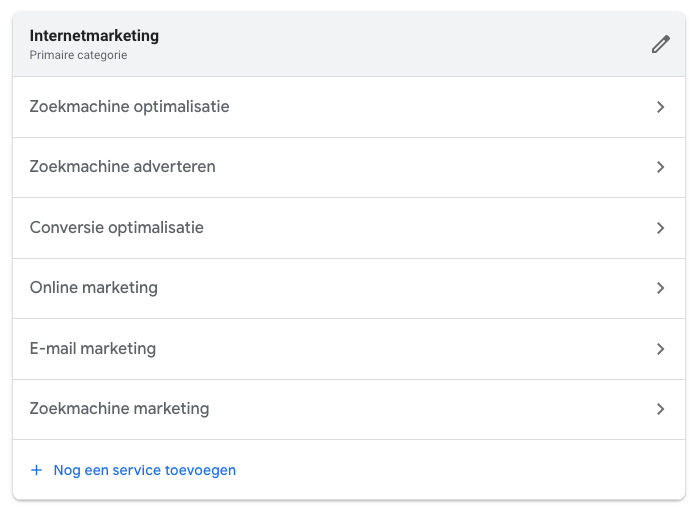Screen dimensions: 698x510
Task: Click the 'Primaire categorie' subtitle
Action: 78,55
